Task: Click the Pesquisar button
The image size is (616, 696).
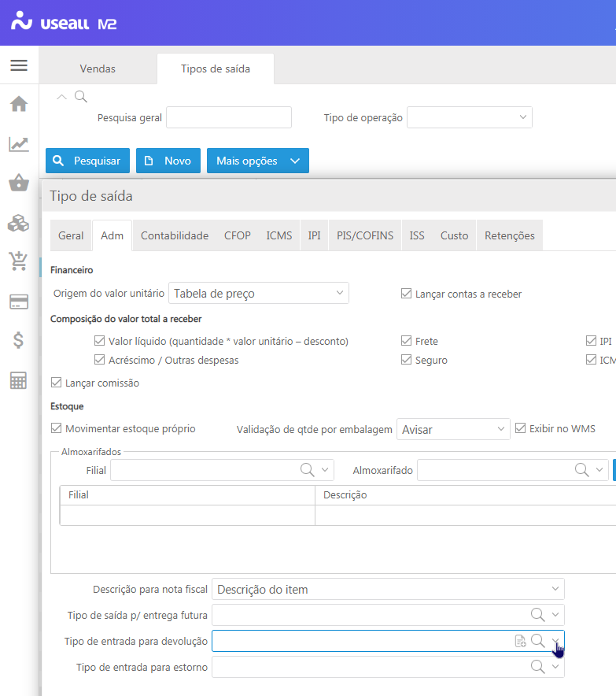Action: (x=88, y=161)
